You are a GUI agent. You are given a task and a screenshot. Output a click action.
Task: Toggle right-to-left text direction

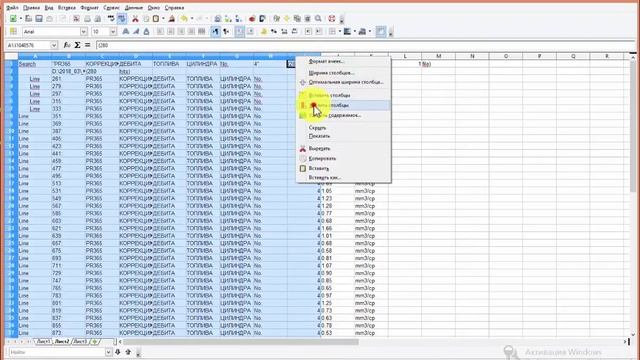tap(226, 31)
